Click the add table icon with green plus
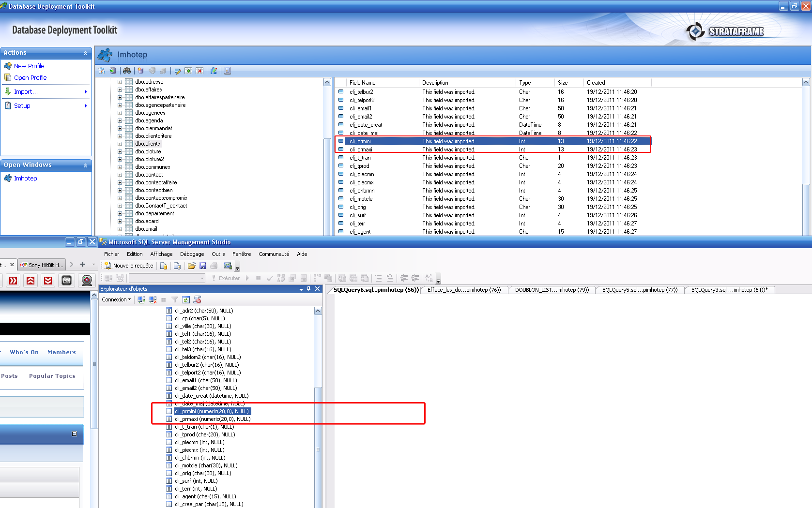This screenshot has width=812, height=508. 188,71
